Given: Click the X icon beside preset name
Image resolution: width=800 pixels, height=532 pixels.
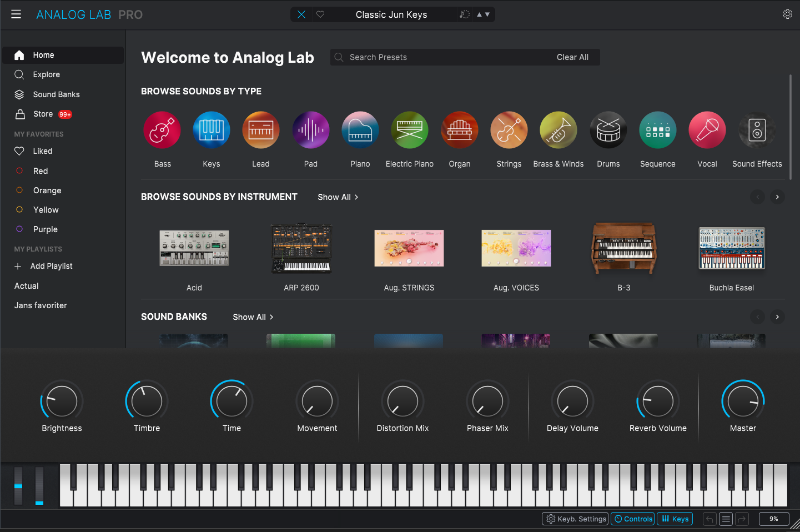Looking at the screenshot, I should tap(301, 14).
